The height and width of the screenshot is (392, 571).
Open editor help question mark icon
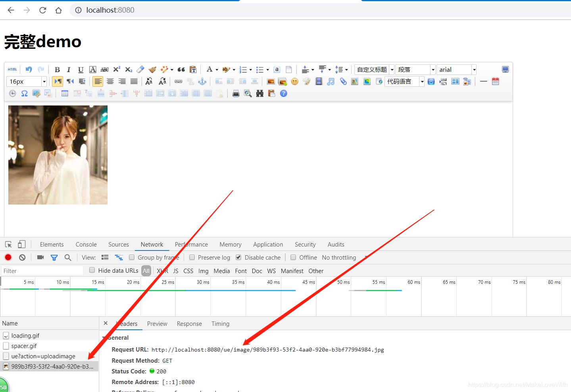tap(284, 94)
